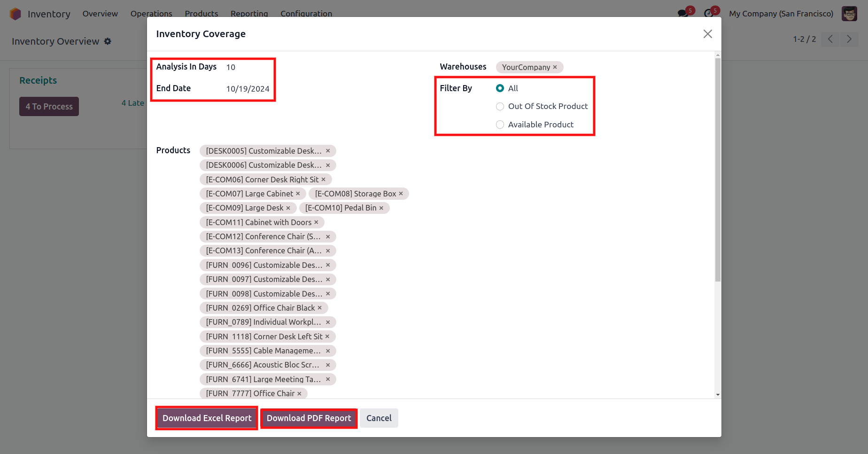The width and height of the screenshot is (868, 454).
Task: Remove [E-COM06] Corner Desk Right Sit tag
Action: (x=323, y=180)
